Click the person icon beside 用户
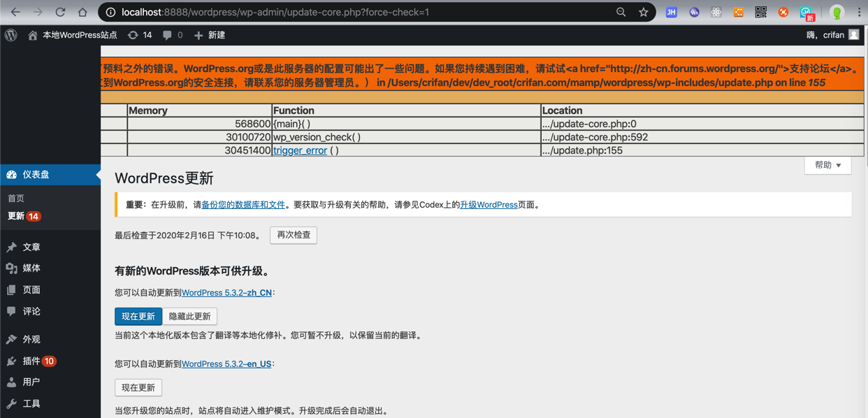 11,382
